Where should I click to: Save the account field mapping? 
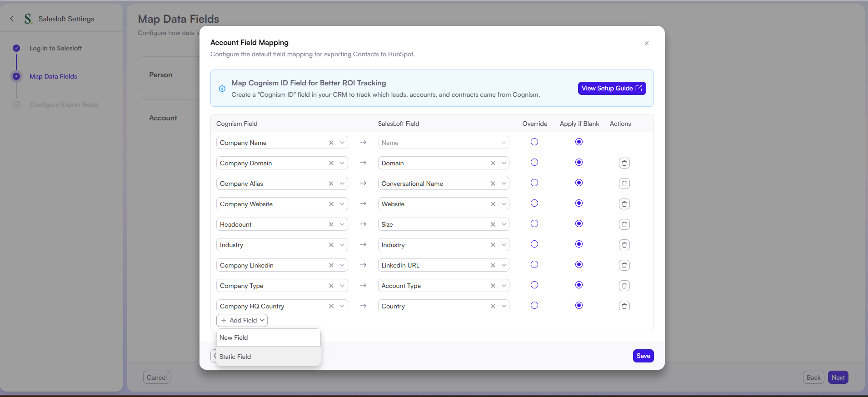point(643,356)
